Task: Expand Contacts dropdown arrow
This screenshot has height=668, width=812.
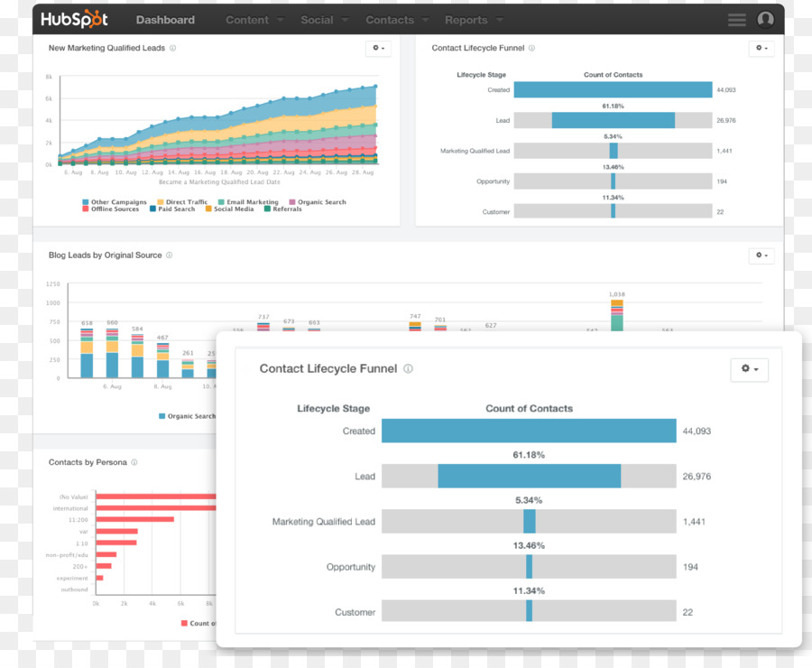Action: 425,20
